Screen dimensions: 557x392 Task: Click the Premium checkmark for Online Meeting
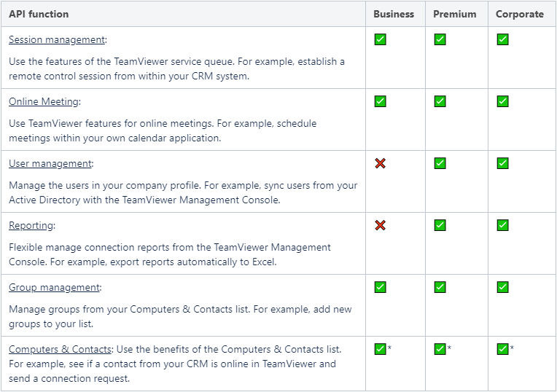pyautogui.click(x=440, y=101)
